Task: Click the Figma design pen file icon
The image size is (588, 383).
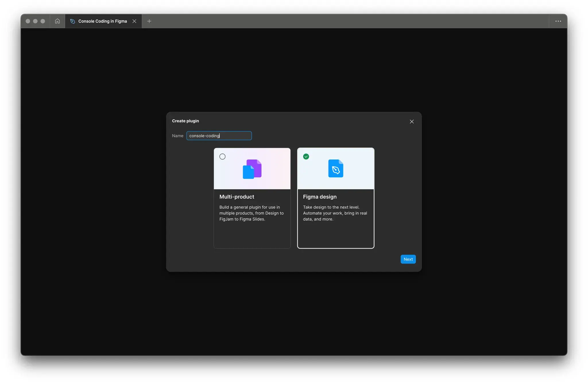Action: click(x=336, y=169)
